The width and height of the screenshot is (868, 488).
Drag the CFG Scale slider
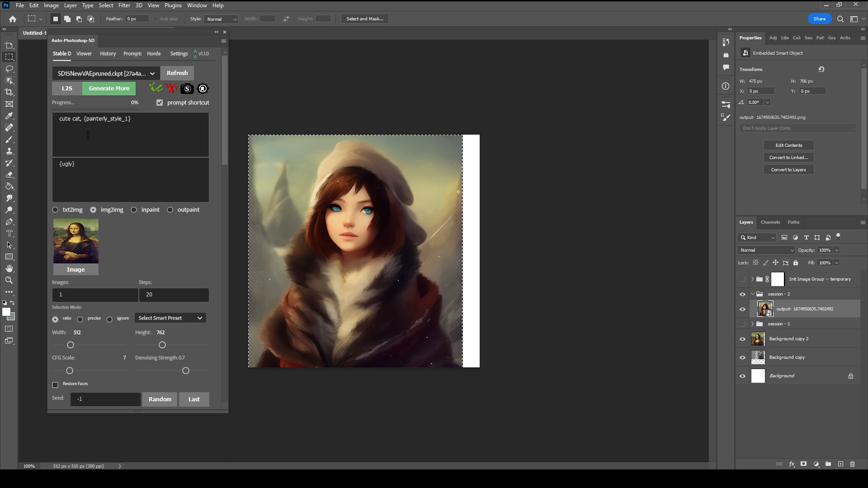[x=69, y=370]
